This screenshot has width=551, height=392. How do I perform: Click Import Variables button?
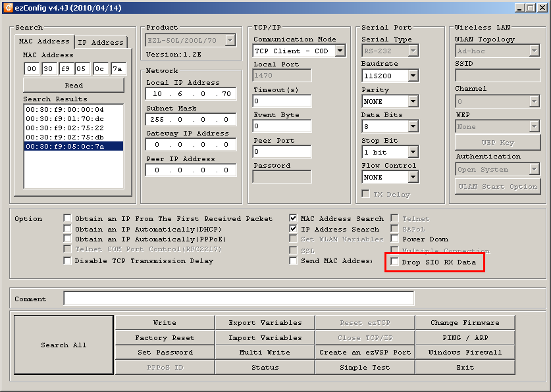265,337
